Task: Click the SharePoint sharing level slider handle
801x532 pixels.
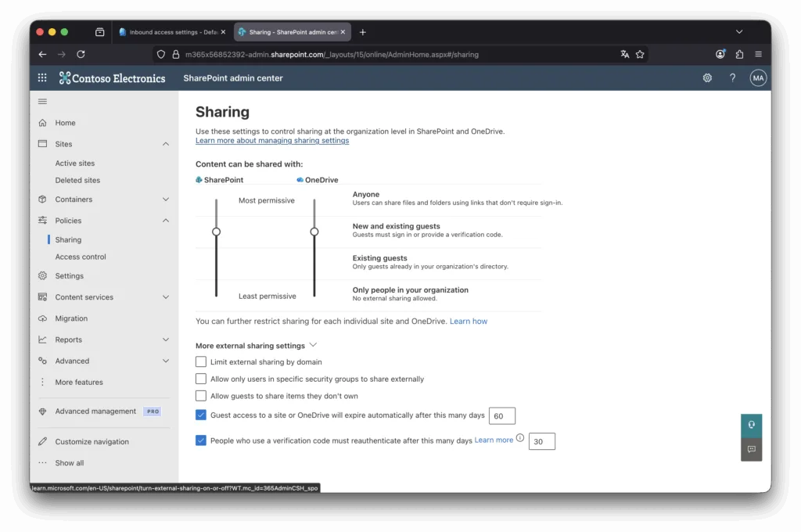Action: pos(217,232)
